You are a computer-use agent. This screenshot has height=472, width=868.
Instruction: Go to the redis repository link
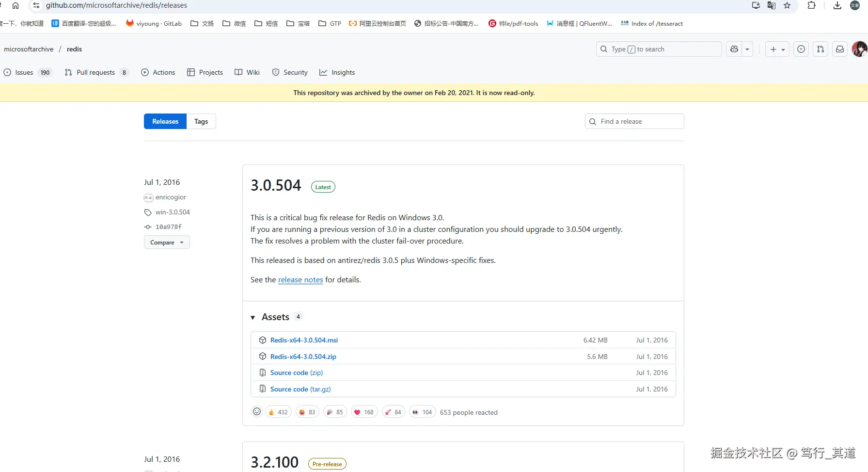(x=74, y=49)
